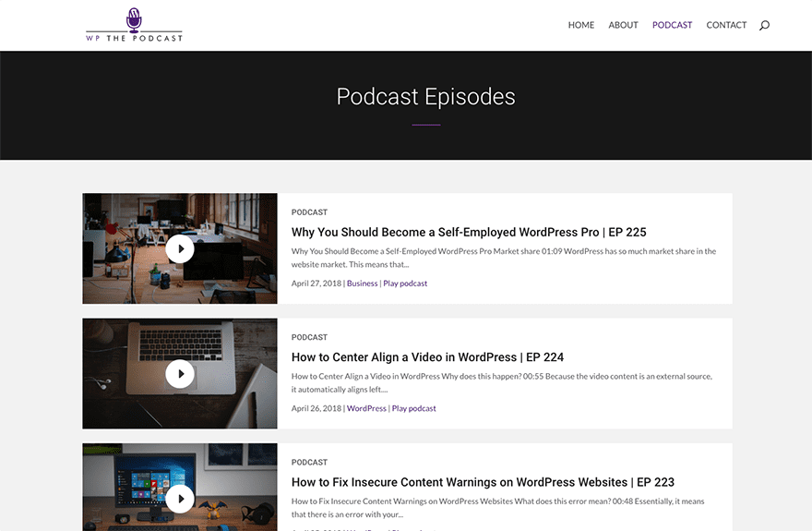This screenshot has height=531, width=812.
Task: Click the WP The Podcast microphone logo
Action: point(134,24)
